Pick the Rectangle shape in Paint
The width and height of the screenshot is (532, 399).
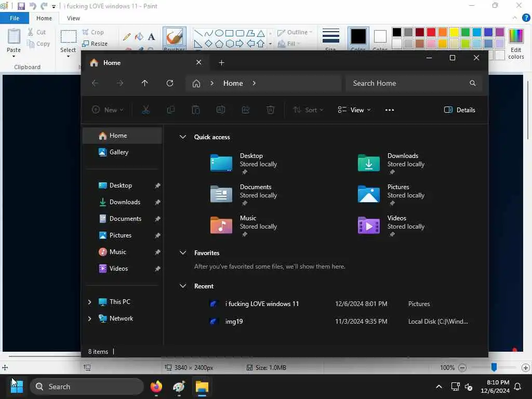(x=229, y=33)
